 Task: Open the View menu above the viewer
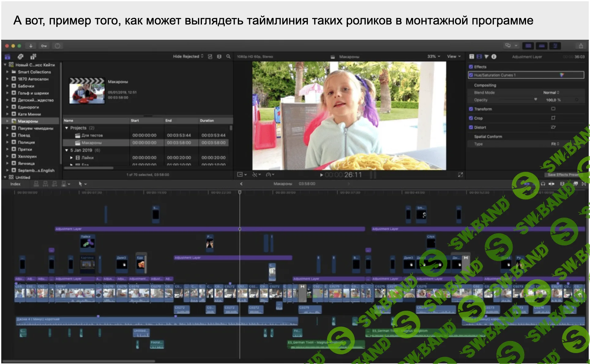453,56
